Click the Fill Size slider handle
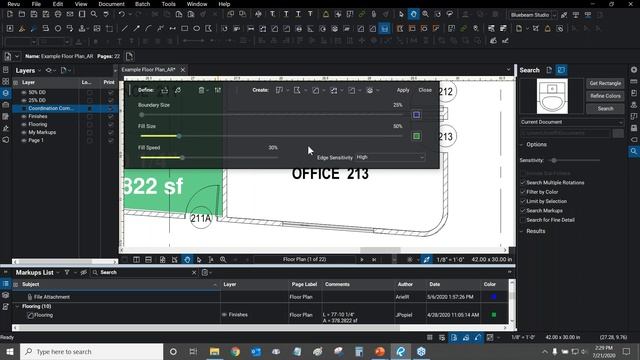The width and height of the screenshot is (640, 360). [179, 136]
